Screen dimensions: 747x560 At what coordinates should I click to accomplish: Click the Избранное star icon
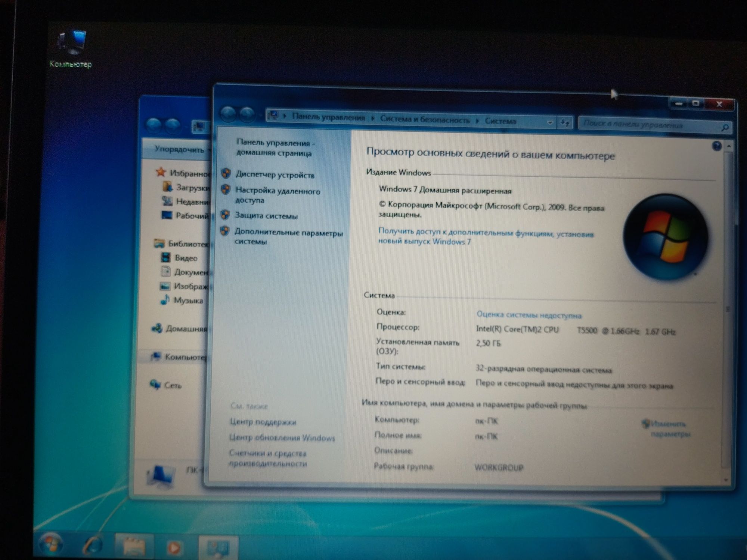pos(161,172)
